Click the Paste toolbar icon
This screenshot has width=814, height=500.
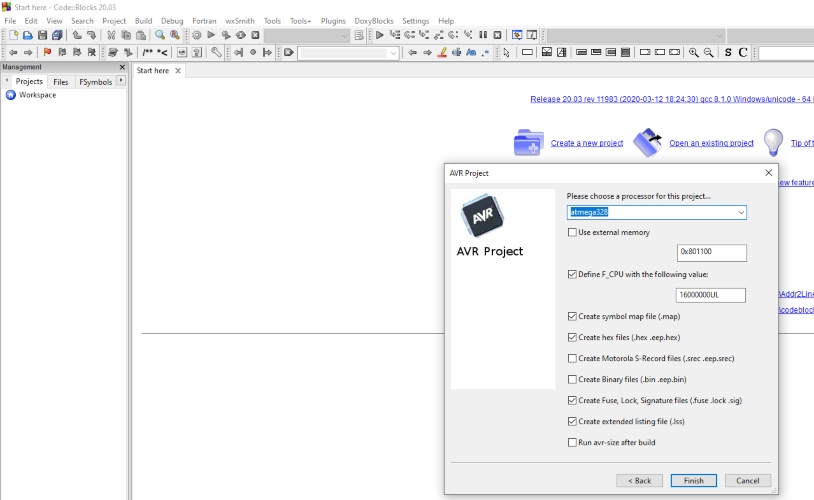coord(141,35)
